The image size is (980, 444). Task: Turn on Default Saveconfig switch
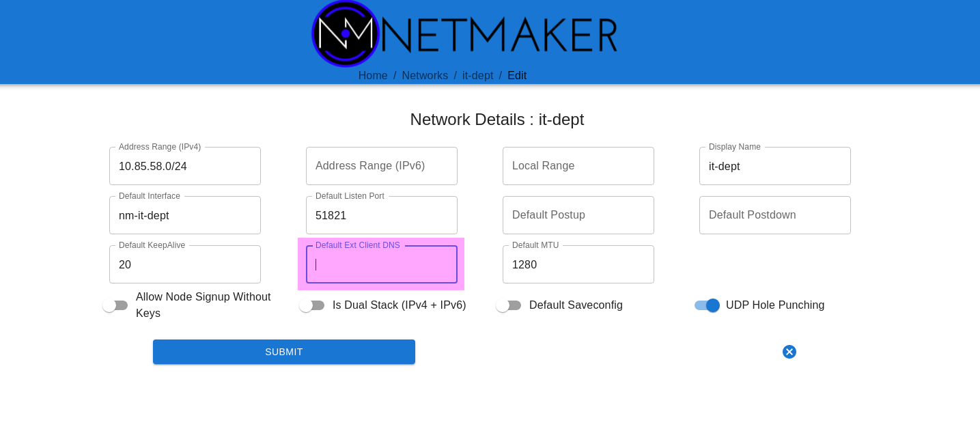509,305
